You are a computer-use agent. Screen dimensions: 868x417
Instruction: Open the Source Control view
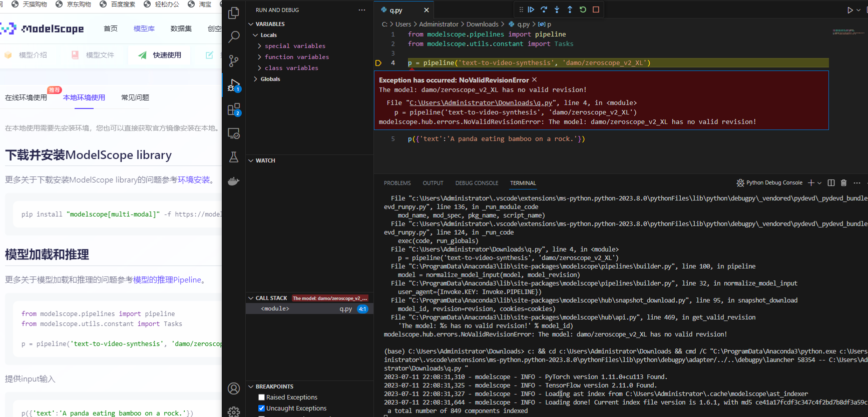point(234,61)
